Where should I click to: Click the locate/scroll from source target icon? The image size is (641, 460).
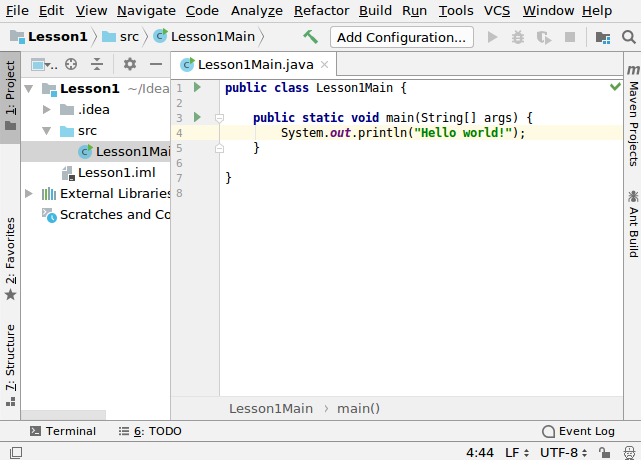point(71,64)
